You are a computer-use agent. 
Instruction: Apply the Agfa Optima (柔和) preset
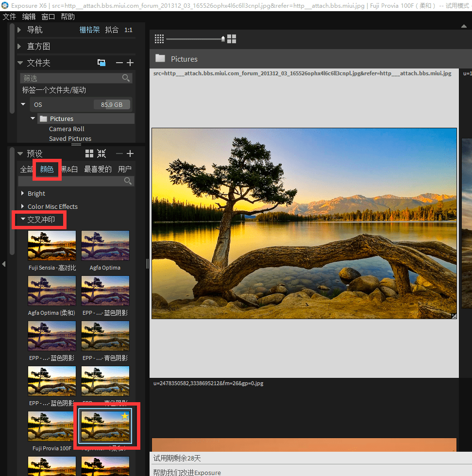click(x=52, y=291)
